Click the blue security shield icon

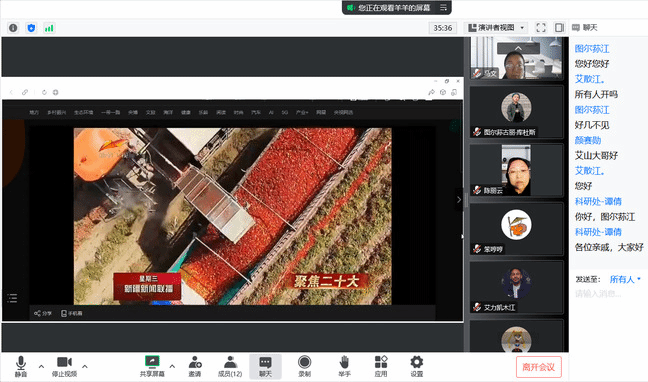point(31,28)
